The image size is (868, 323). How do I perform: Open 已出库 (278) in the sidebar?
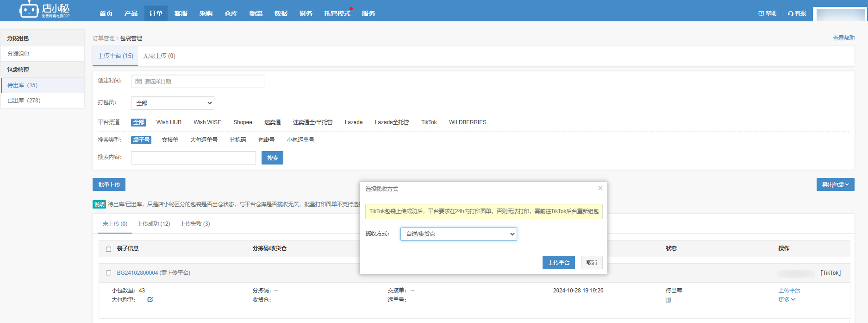click(x=43, y=101)
